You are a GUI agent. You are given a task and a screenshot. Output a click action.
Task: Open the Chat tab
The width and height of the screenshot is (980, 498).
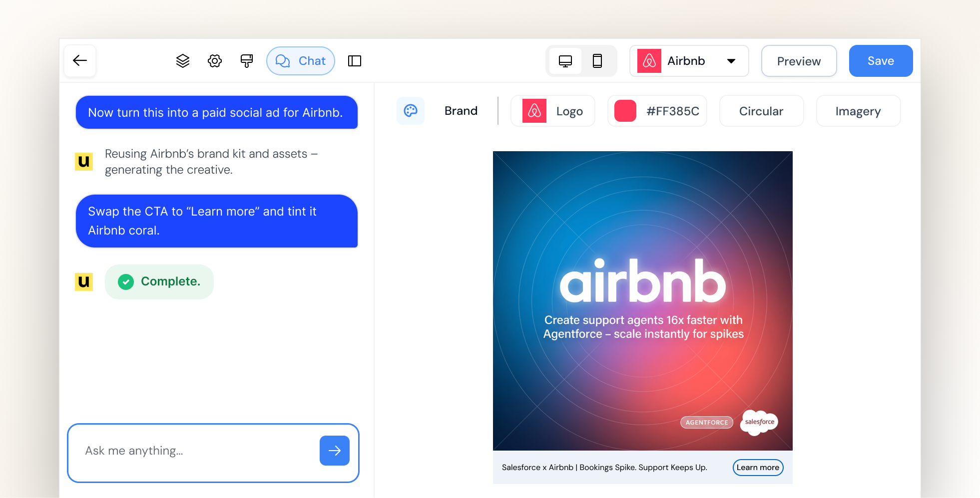point(301,61)
